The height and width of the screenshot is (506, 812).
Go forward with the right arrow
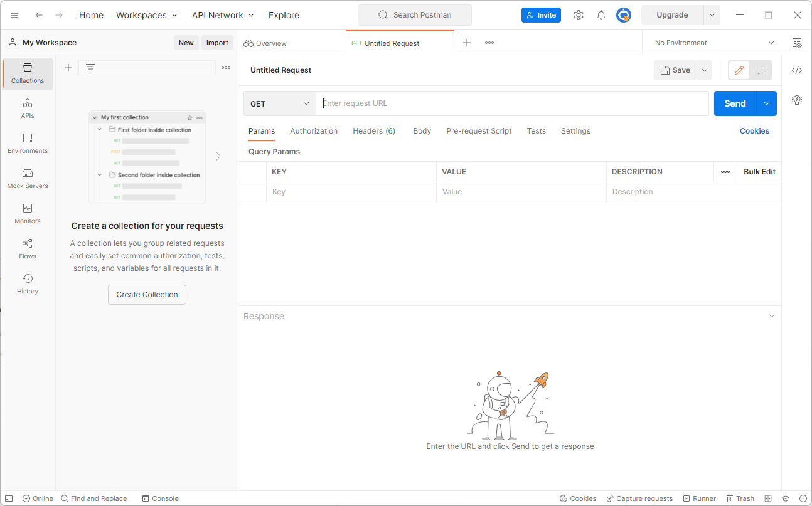pos(59,15)
